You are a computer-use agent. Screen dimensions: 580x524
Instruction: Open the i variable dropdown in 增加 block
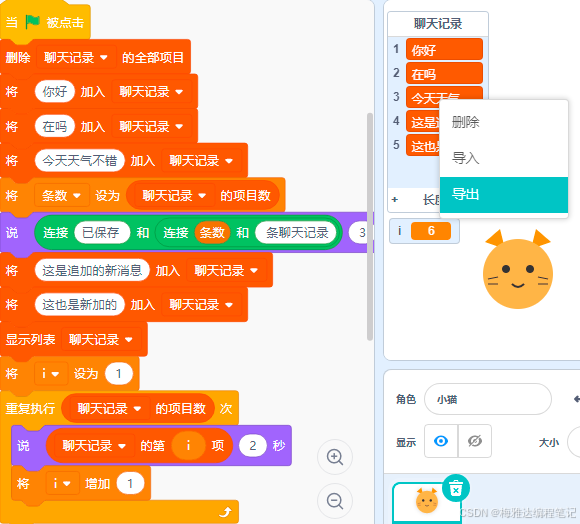(63, 483)
